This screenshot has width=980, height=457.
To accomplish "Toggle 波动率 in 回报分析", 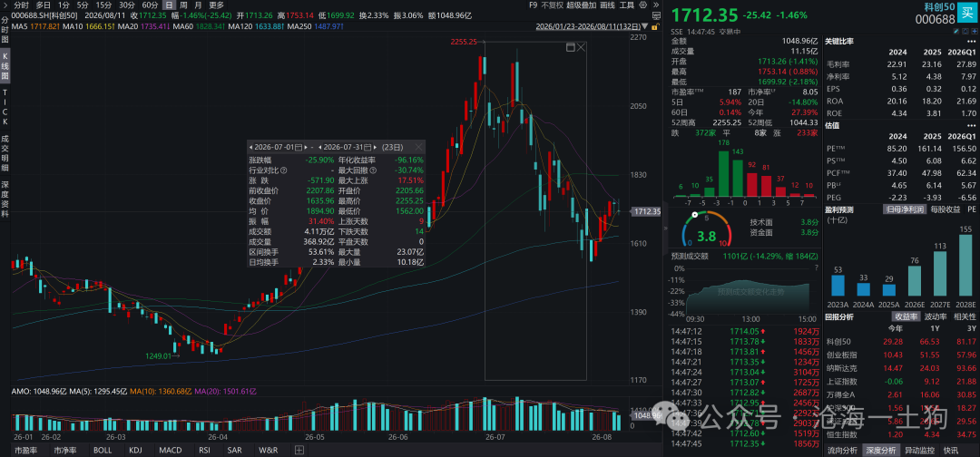I will click(934, 316).
